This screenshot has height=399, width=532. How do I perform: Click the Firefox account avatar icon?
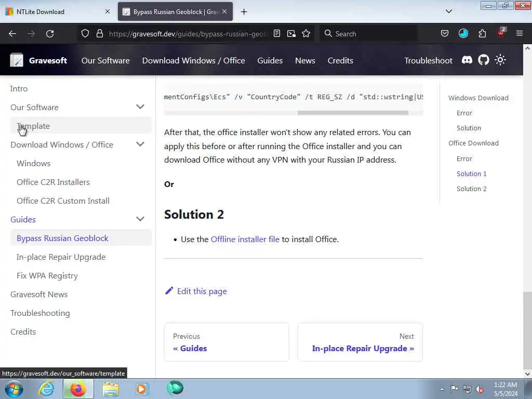coord(463,33)
